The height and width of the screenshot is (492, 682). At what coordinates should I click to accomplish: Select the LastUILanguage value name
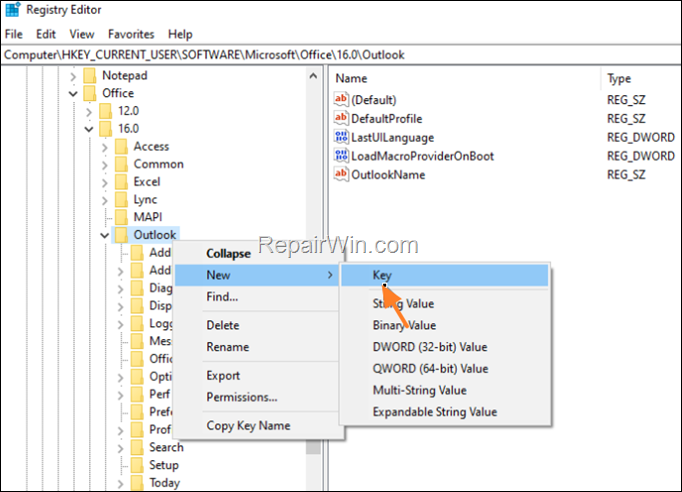pos(392,137)
